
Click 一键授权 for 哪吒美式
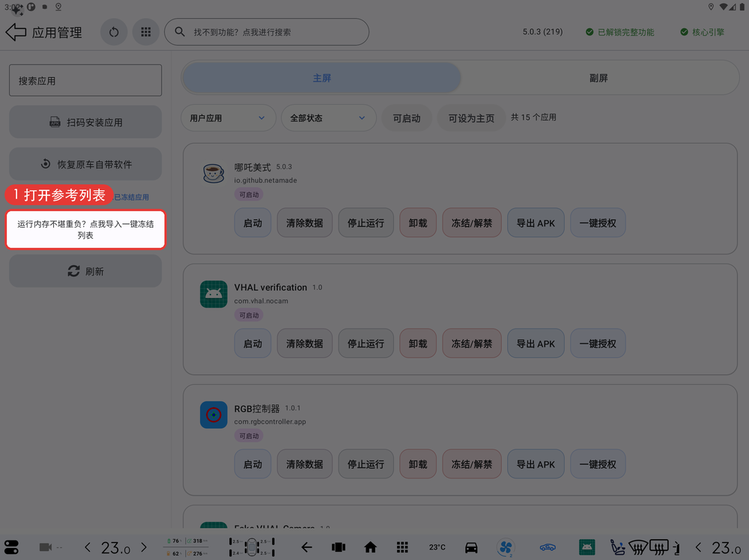pos(598,222)
